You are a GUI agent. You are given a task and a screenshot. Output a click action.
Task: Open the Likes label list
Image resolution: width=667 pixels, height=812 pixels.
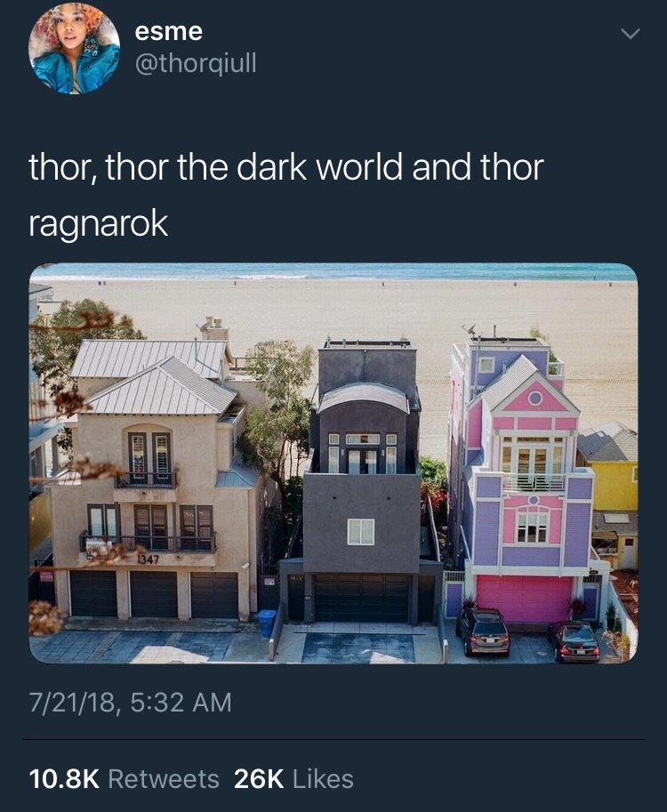(323, 779)
